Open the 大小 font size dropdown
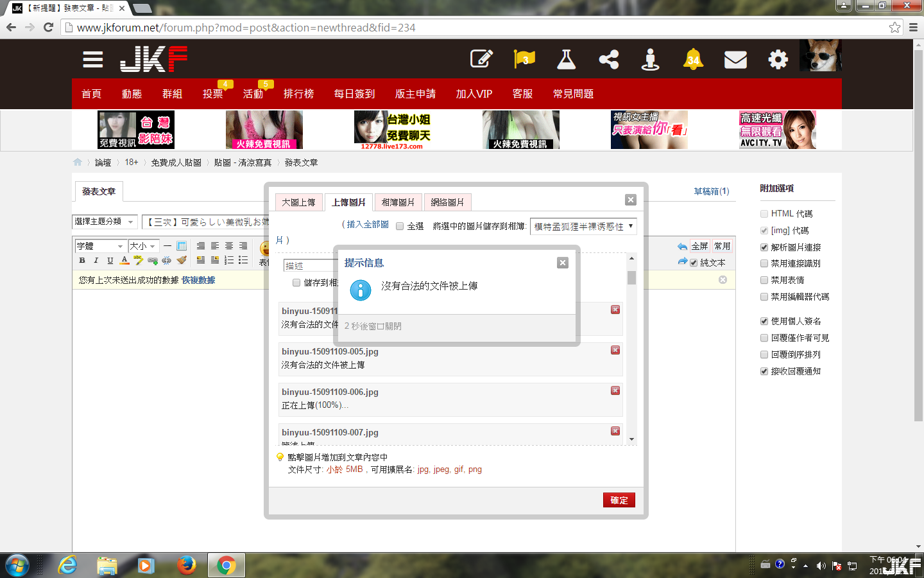 point(142,246)
